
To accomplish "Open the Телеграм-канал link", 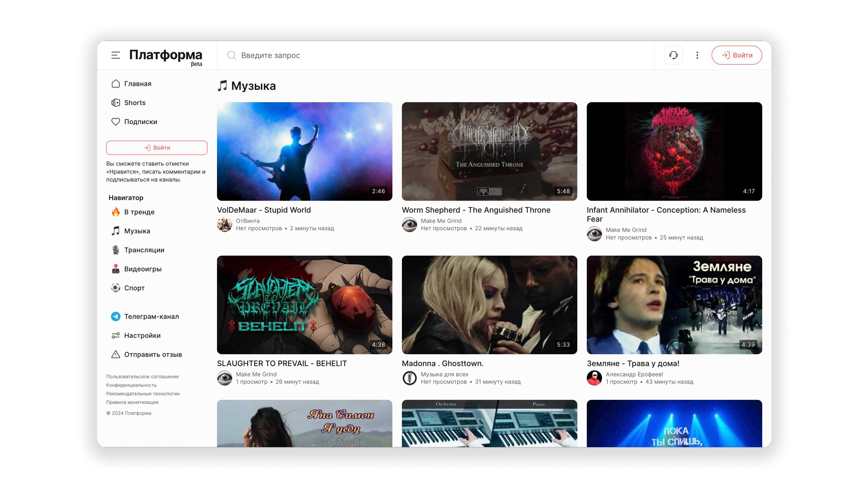I will coord(157,317).
